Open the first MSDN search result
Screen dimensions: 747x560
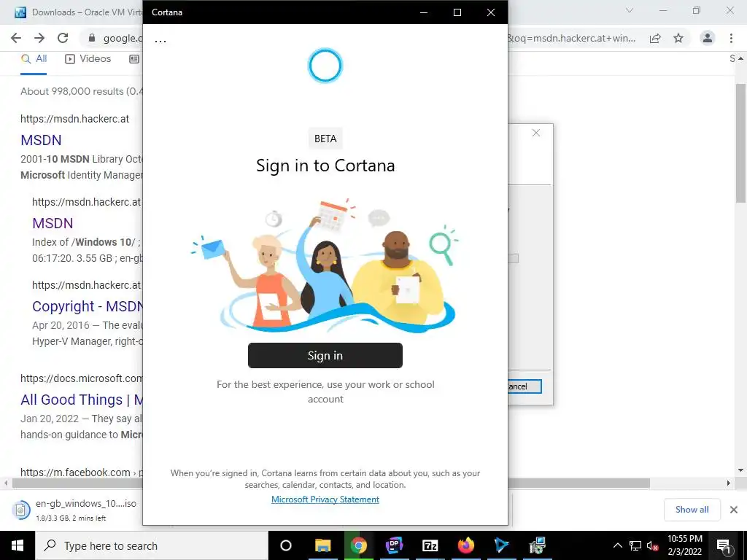41,140
